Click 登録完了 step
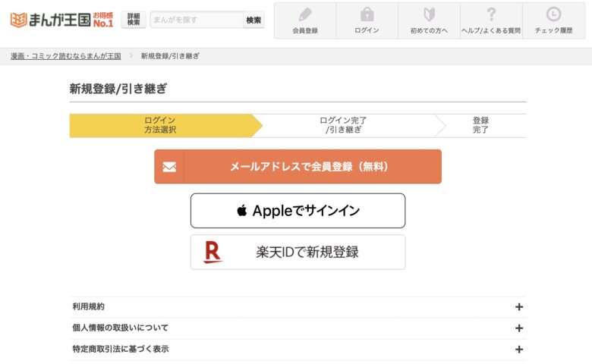This screenshot has height=364, width=592. point(480,125)
